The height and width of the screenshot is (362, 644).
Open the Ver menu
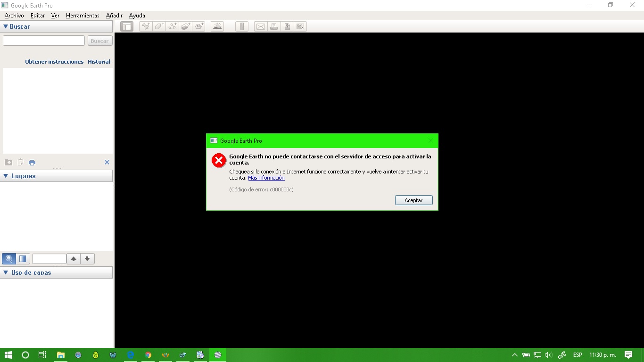click(x=55, y=16)
